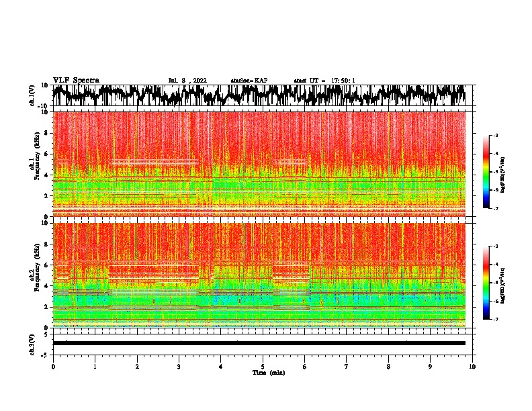Click the "ch.1(V)" waveform axis label
The image size is (532, 411).
pyautogui.click(x=32, y=95)
